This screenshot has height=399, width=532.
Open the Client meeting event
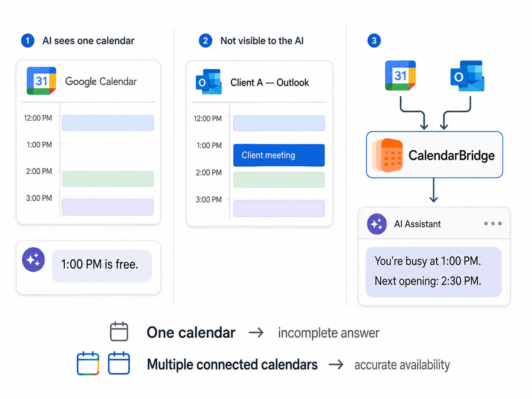pos(279,155)
